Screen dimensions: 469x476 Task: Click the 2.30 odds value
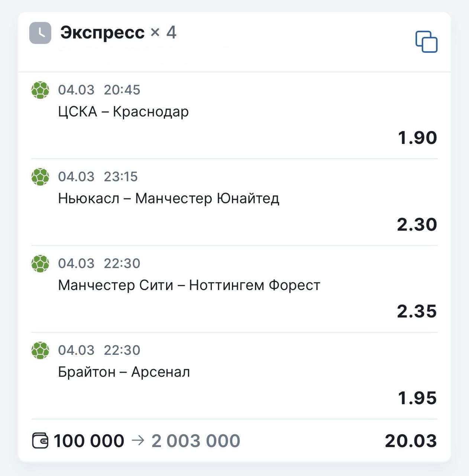(417, 225)
